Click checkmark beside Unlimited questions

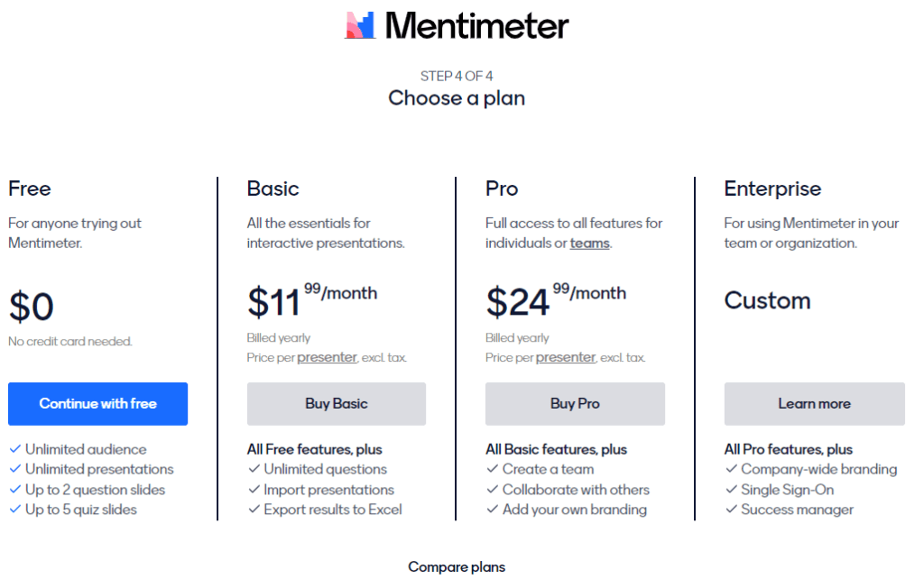254,469
